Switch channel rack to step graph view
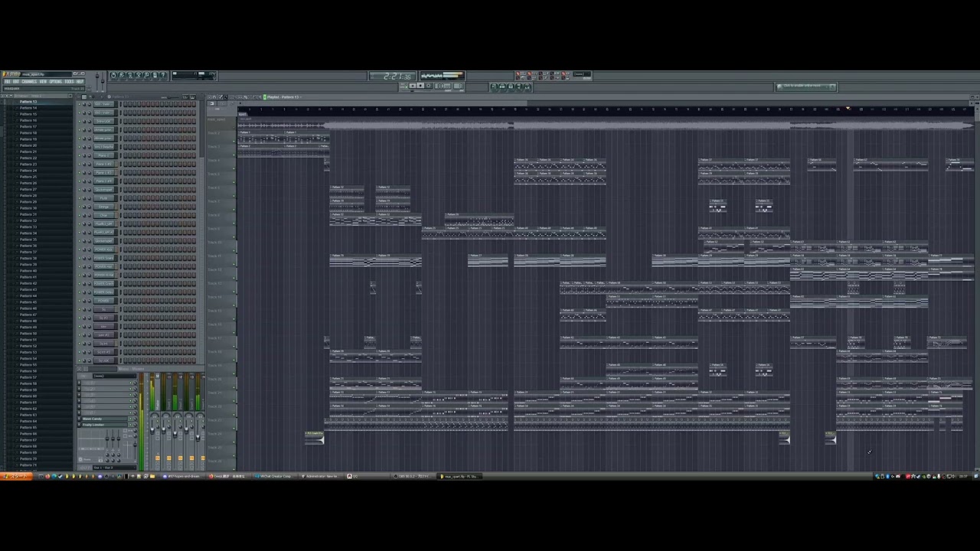 (185, 97)
